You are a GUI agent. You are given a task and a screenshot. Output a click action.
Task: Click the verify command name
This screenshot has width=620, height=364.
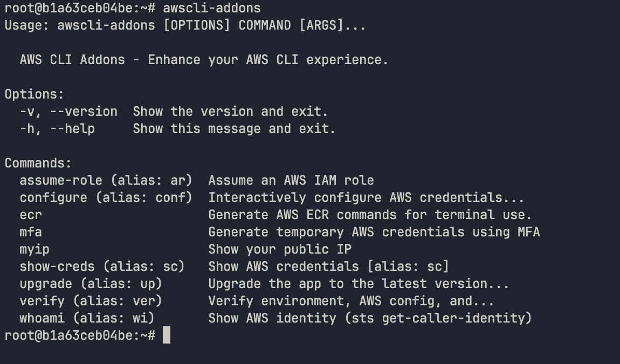pyautogui.click(x=42, y=300)
